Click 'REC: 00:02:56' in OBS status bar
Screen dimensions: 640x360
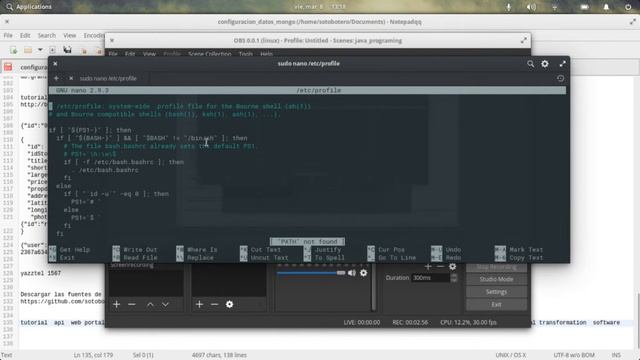[410, 322]
